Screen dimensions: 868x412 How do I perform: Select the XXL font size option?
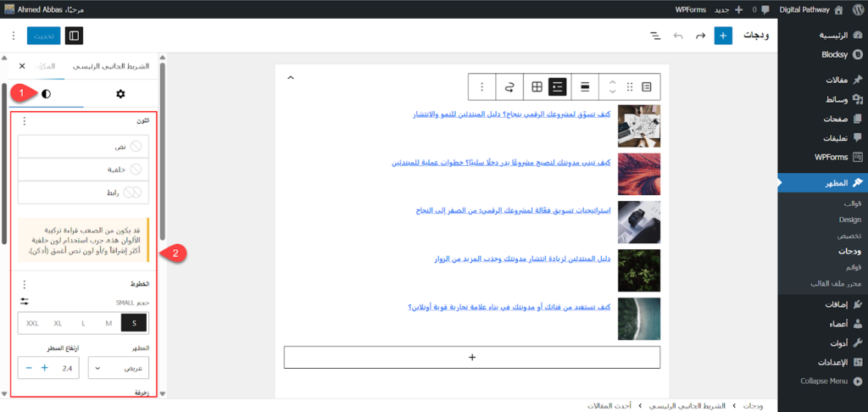(x=32, y=323)
